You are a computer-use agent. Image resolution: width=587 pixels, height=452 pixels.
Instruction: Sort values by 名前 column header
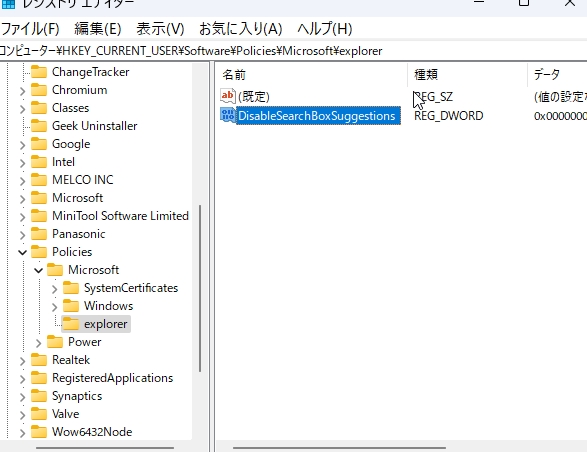[312, 75]
